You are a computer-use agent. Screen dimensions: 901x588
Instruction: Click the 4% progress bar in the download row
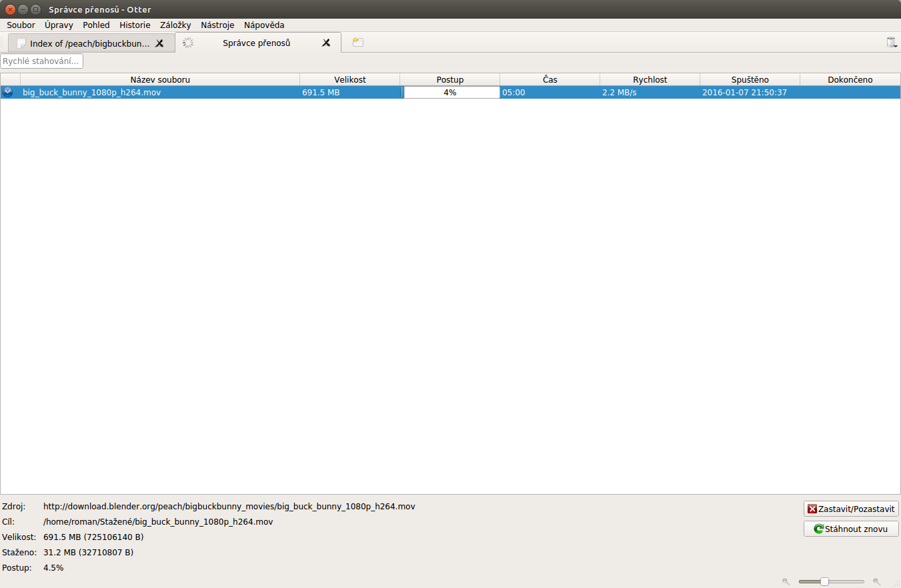[450, 93]
